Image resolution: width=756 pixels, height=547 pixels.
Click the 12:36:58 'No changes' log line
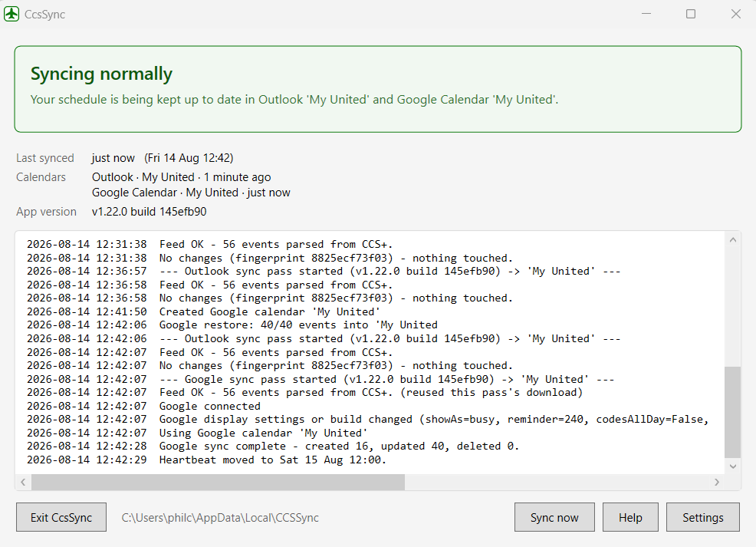(270, 298)
